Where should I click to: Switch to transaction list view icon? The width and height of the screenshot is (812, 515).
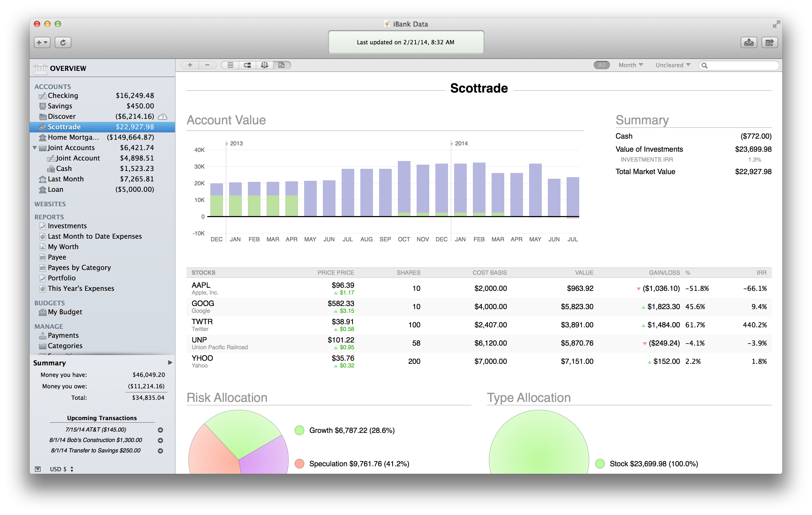(230, 65)
